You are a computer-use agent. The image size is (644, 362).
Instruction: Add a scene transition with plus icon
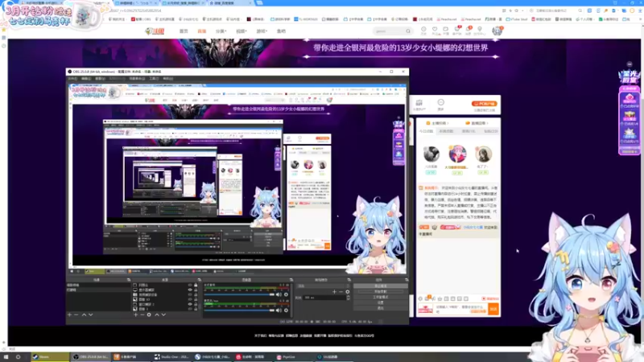[334, 292]
